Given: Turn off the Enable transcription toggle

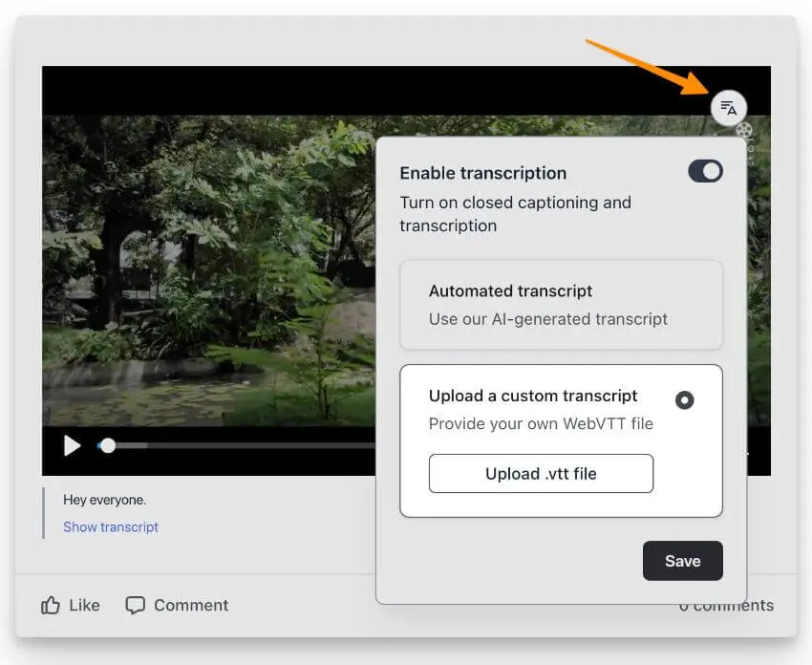Looking at the screenshot, I should click(x=705, y=171).
